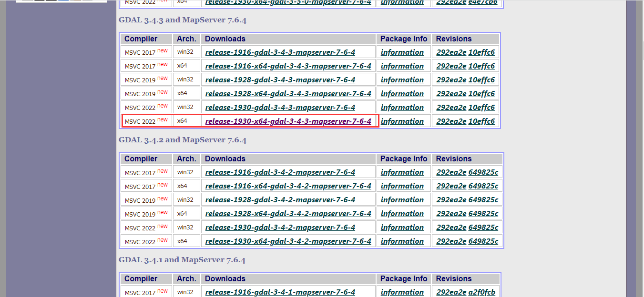
Task: View information for release-1928-gdal-3-4-2 row
Action: [402, 200]
